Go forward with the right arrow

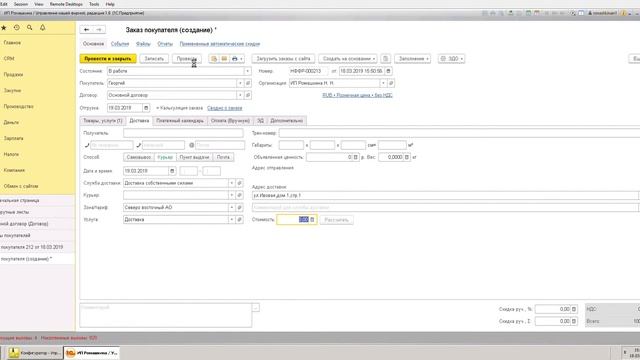99,30
